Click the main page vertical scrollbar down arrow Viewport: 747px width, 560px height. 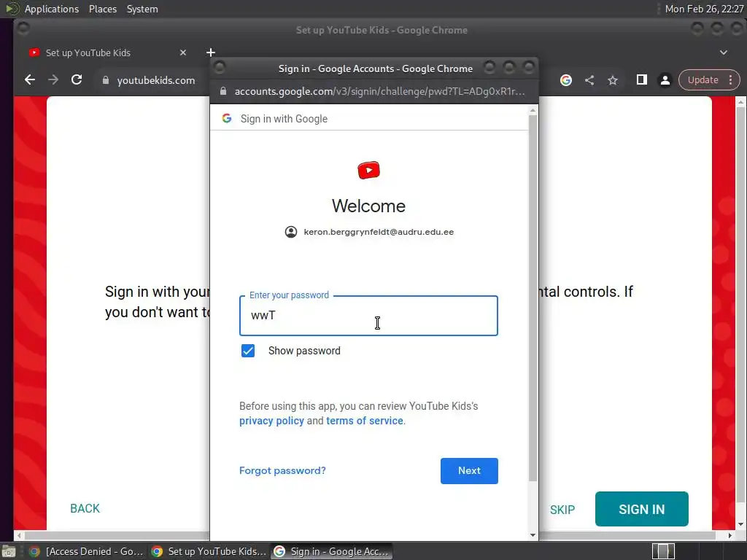coord(741,525)
